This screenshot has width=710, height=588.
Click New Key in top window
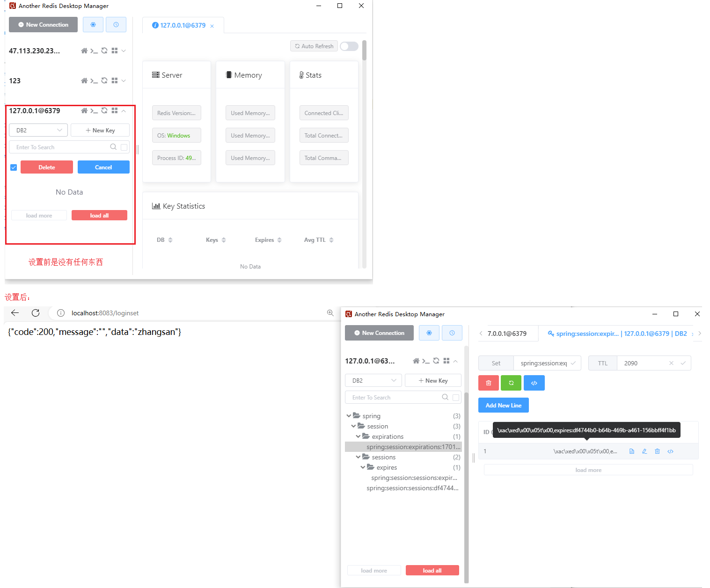[x=100, y=130]
